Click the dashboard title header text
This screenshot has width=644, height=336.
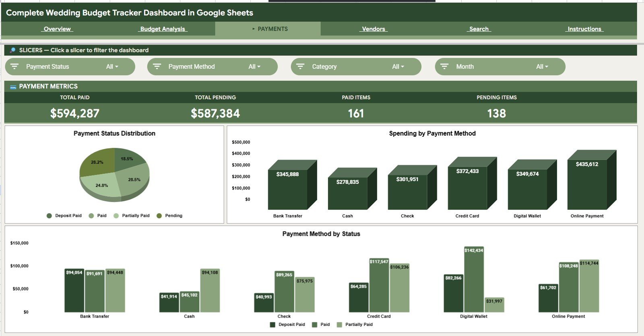[130, 13]
